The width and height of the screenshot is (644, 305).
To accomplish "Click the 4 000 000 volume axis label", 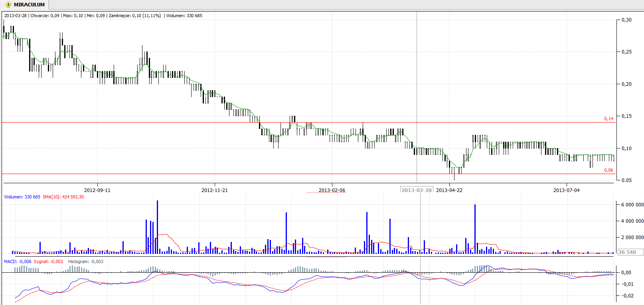I will [632, 221].
